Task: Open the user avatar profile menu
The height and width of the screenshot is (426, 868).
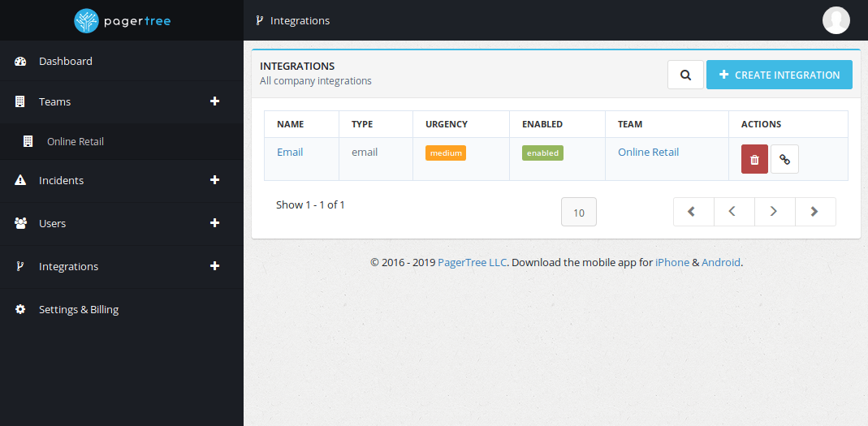Action: (x=836, y=20)
